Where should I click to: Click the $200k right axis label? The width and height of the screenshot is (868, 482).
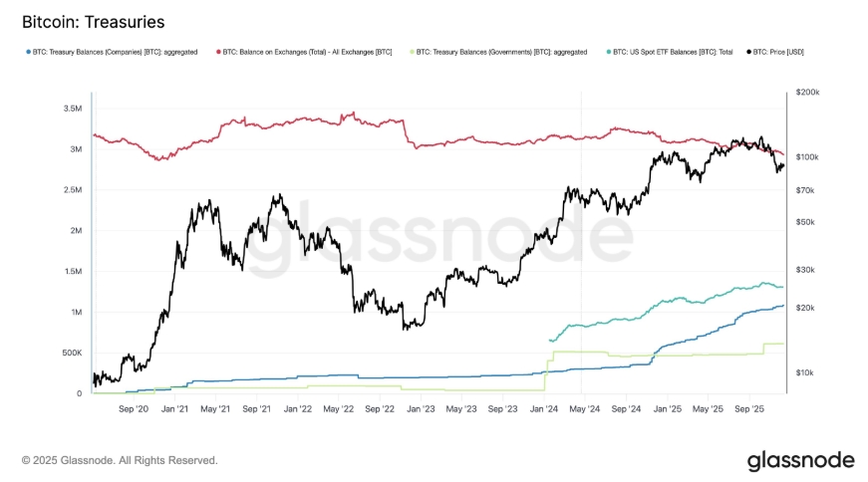(807, 92)
